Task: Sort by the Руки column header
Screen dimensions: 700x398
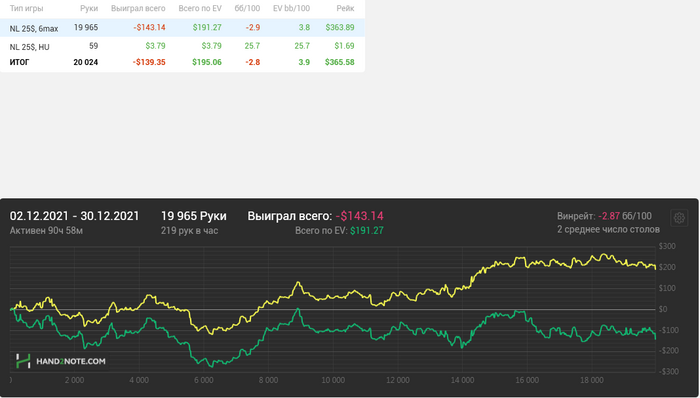Action: pyautogui.click(x=89, y=8)
